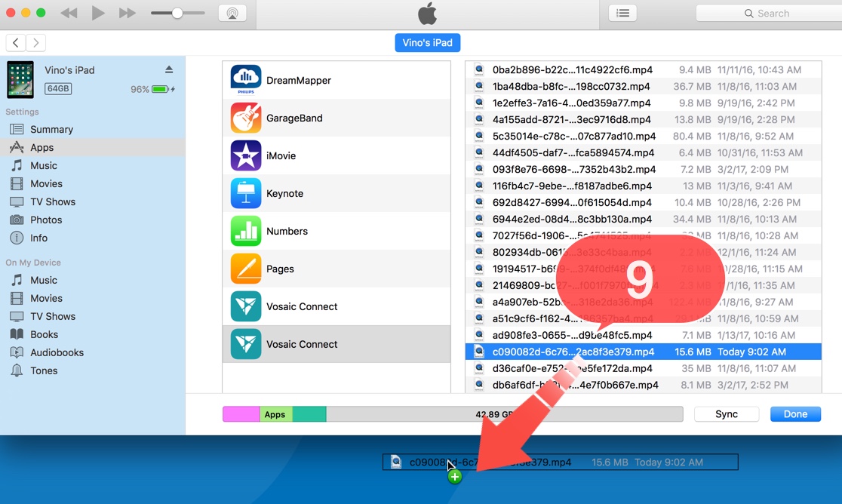Go back with the left chevron
The image size is (842, 504).
[16, 42]
